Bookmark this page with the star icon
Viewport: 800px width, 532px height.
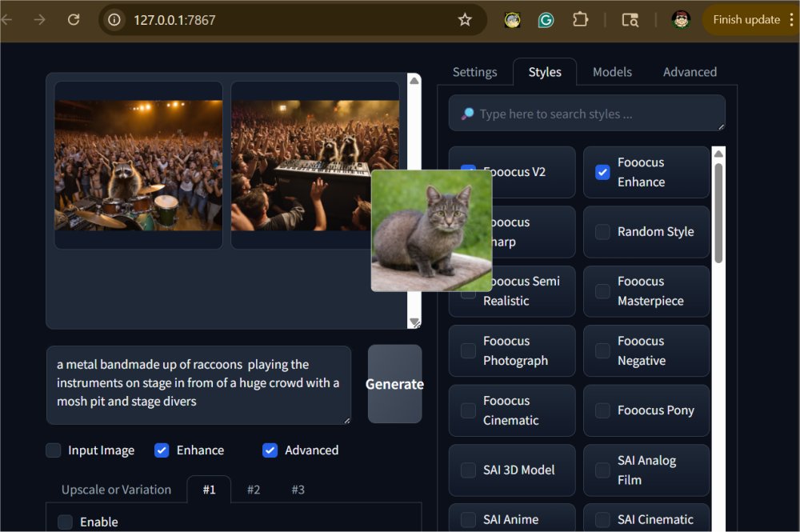click(464, 20)
